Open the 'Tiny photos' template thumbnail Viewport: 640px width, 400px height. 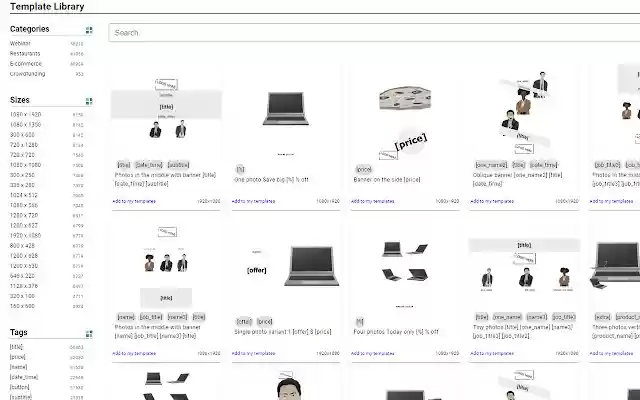524,265
